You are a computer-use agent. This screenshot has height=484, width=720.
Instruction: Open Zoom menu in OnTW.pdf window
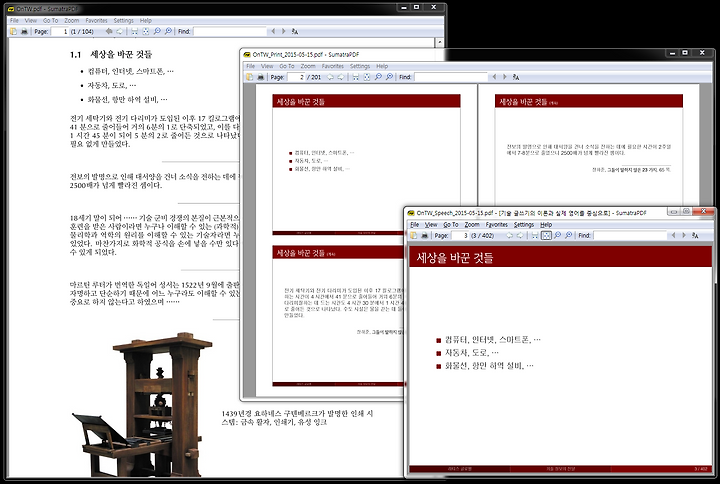click(72, 21)
